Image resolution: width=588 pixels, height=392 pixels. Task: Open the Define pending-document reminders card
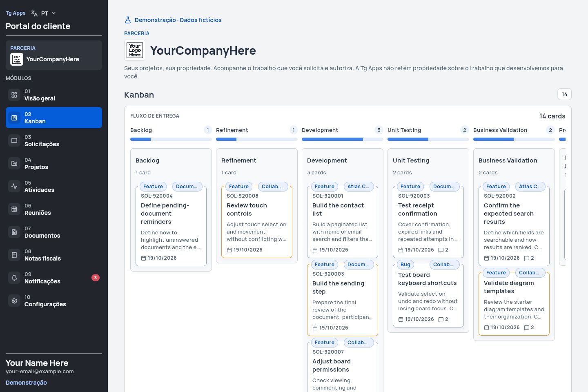(x=171, y=226)
